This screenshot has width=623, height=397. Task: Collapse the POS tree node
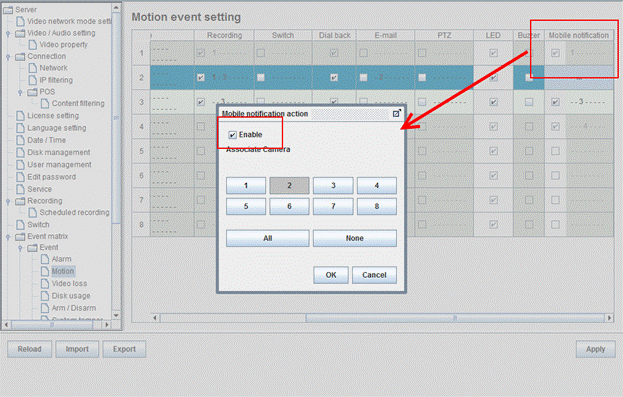[x=20, y=92]
